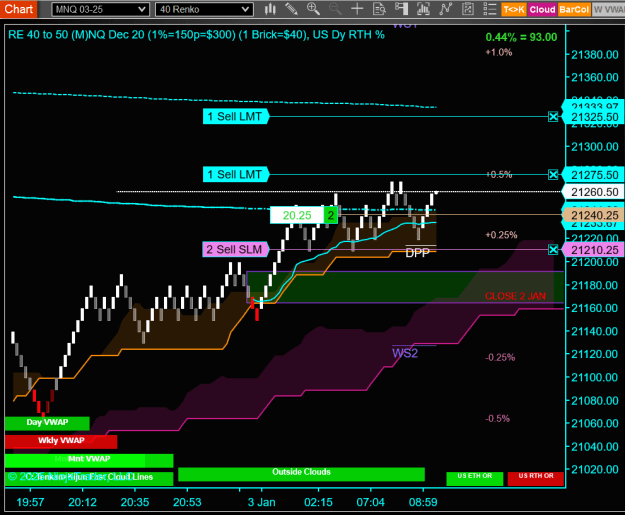Open the bar type chart style icon
The image size is (625, 515).
point(270,9)
